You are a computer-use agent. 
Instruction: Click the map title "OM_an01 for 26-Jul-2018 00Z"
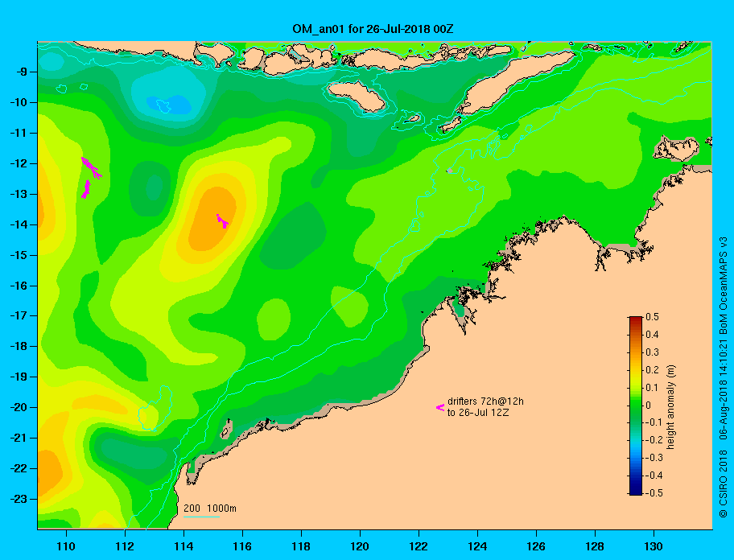coord(373,29)
